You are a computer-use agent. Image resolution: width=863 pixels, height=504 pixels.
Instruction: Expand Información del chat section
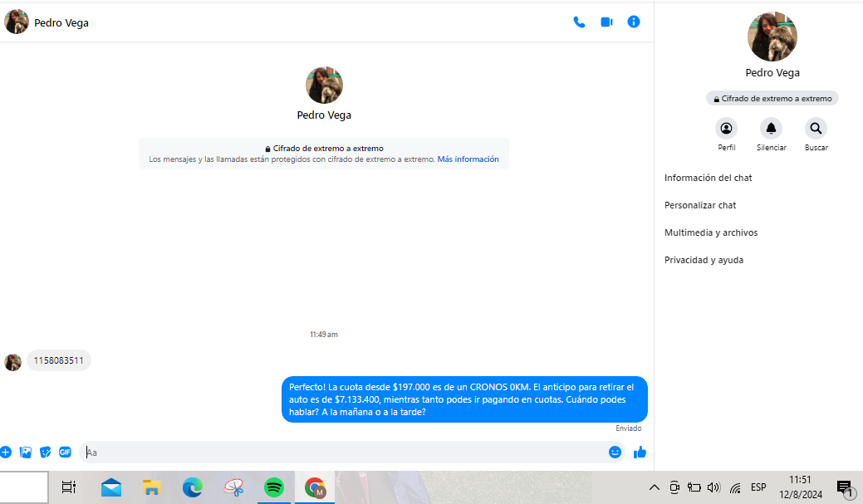pos(709,178)
